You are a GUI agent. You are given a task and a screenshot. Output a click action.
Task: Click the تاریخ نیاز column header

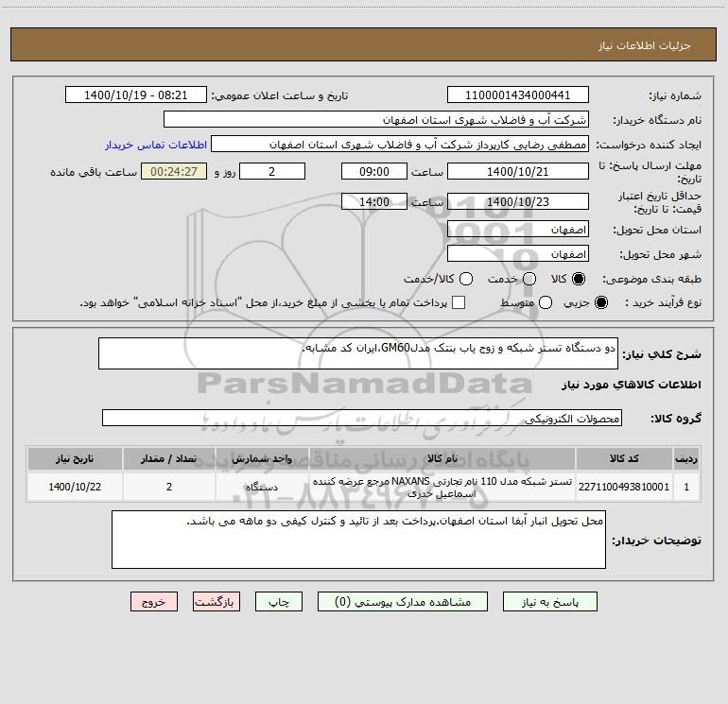coord(75,458)
